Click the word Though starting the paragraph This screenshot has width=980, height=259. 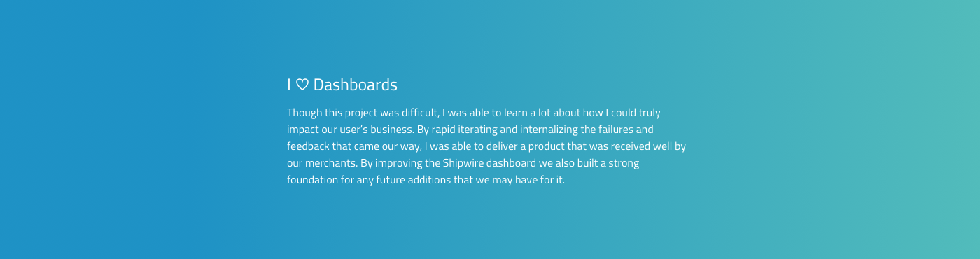point(304,113)
